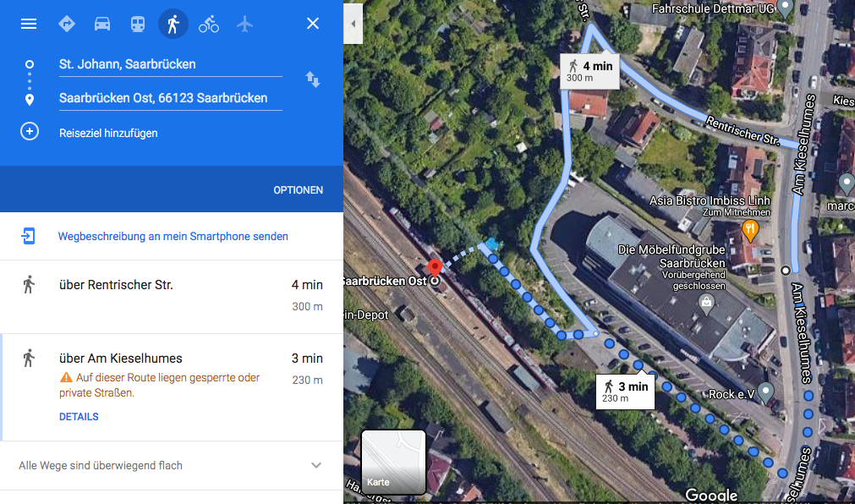Edit the destination Saarbrücken Ost field
This screenshot has width=855, height=504.
point(171,98)
